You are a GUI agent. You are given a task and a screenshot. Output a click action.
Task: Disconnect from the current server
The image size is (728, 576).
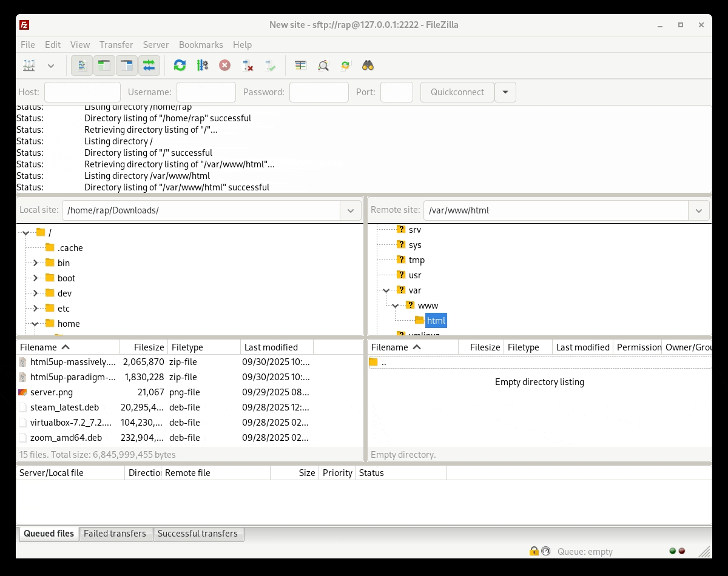coord(248,65)
